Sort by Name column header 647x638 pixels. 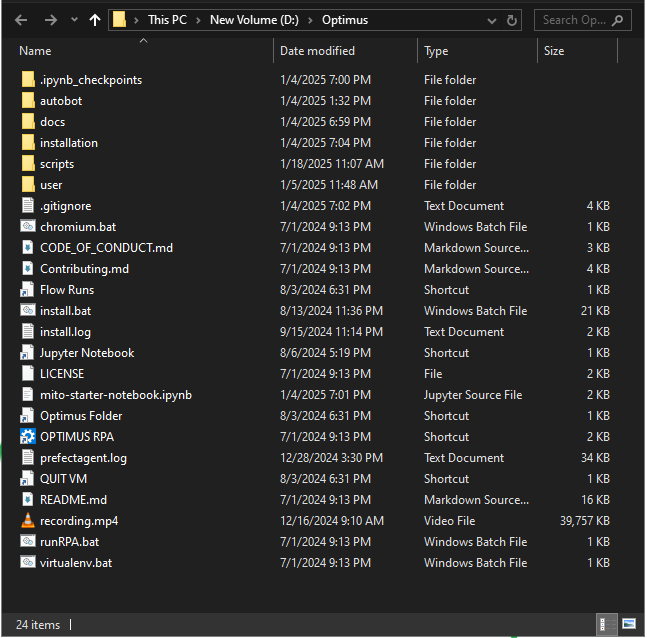(35, 51)
